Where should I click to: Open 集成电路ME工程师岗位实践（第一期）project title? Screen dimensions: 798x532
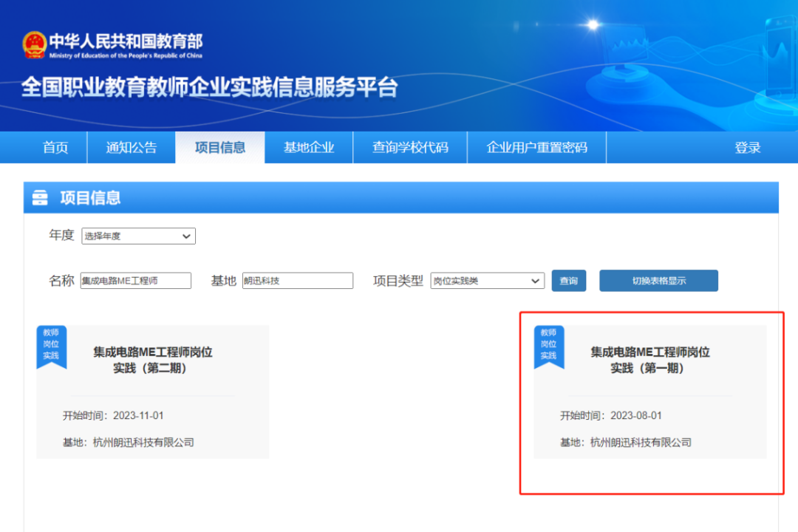650,360
